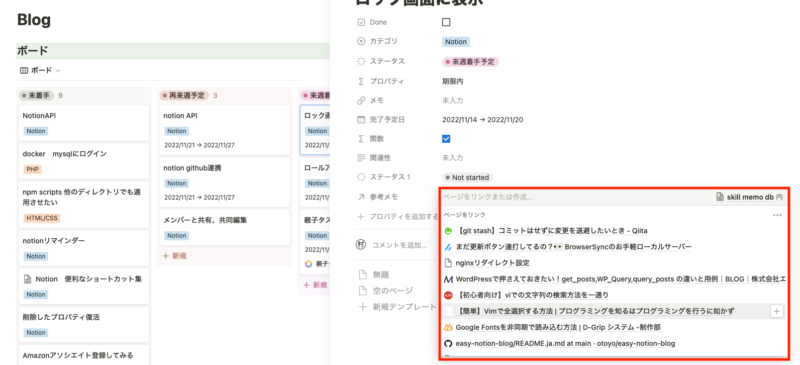The image size is (800, 365).
Task: Open the notion API card in 再来週予定
Action: pyautogui.click(x=224, y=130)
